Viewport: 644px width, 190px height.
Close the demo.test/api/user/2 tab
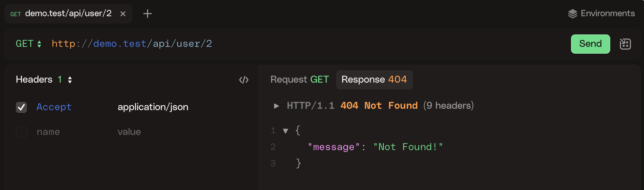point(123,14)
